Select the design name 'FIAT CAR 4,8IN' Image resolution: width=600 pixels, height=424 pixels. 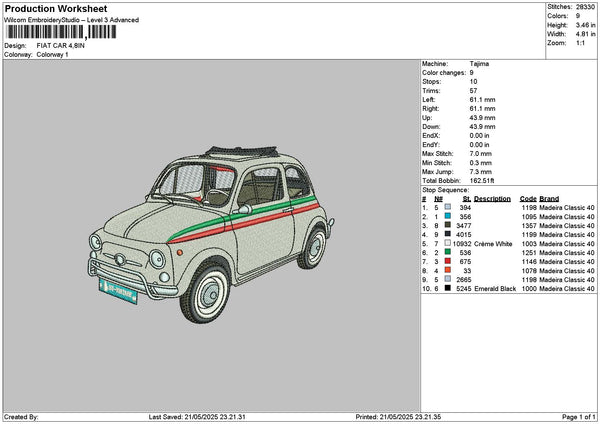click(x=60, y=46)
